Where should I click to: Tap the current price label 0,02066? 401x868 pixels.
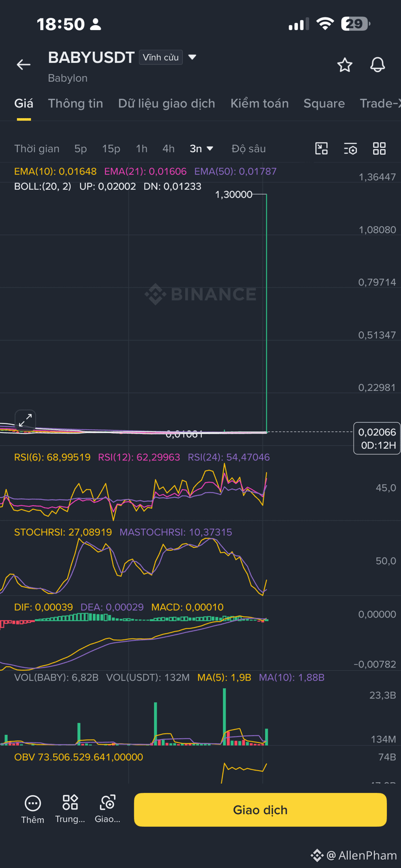click(377, 432)
